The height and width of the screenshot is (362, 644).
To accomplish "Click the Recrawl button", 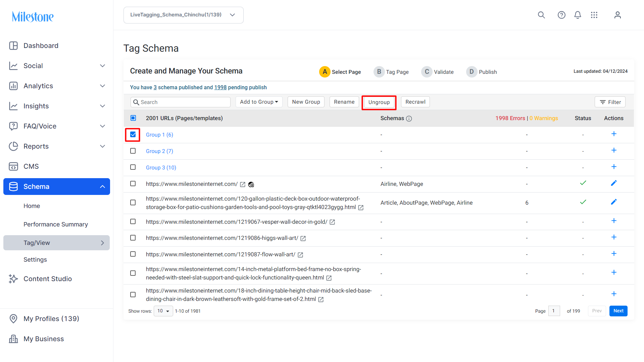I will pyautogui.click(x=415, y=102).
